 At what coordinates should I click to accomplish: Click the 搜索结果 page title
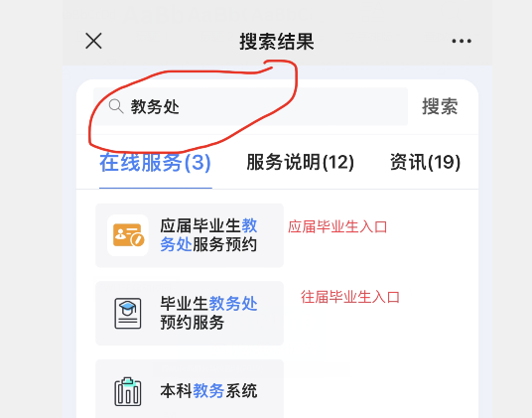click(x=277, y=42)
